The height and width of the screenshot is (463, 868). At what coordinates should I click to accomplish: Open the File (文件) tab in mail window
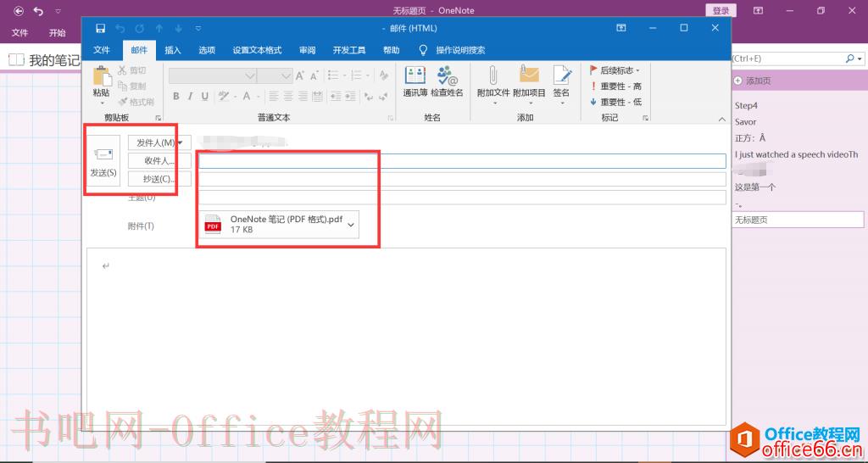(x=102, y=50)
